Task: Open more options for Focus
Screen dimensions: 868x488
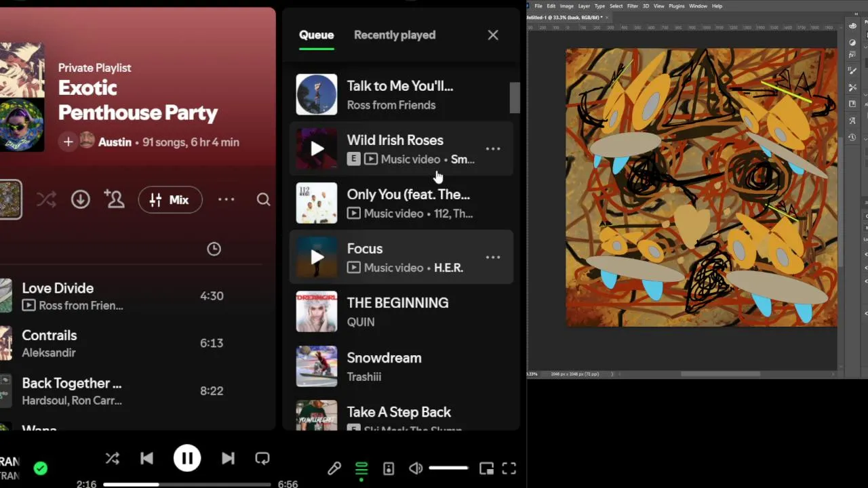Action: click(493, 258)
